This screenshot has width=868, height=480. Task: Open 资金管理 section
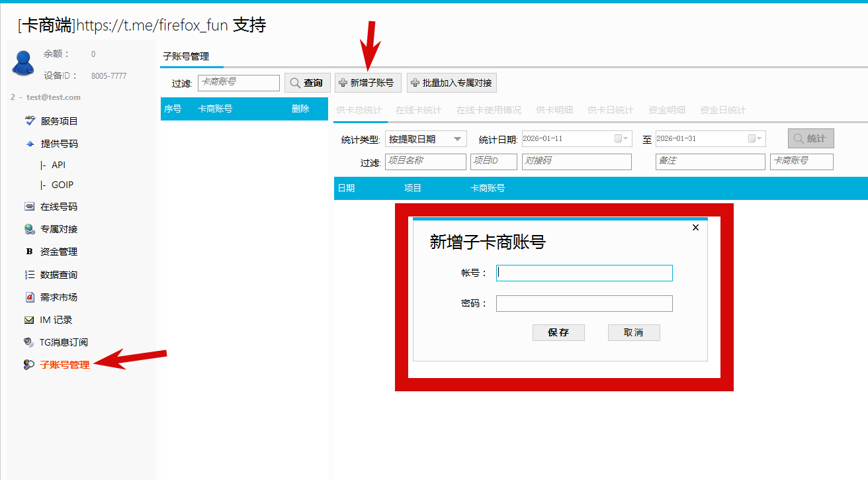tap(59, 252)
